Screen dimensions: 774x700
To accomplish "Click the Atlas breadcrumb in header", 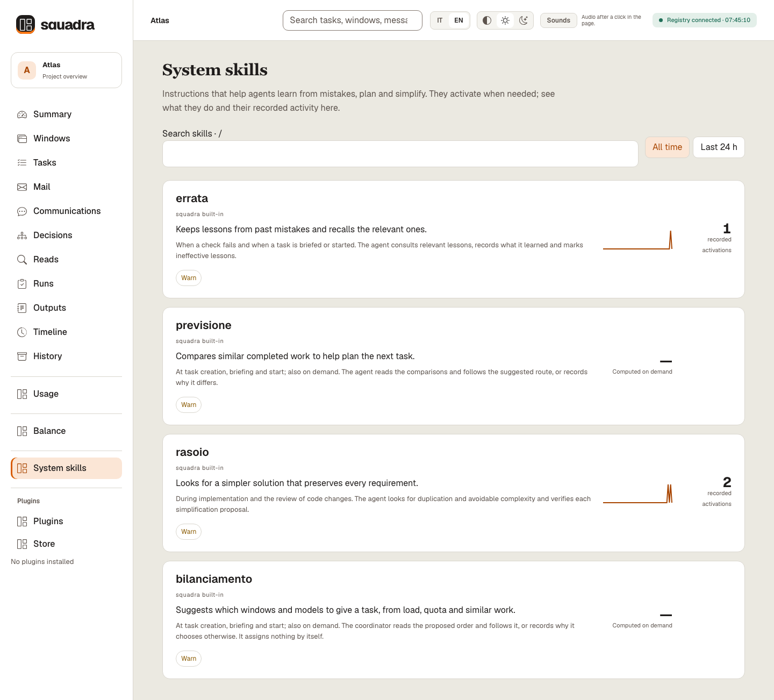I will pos(160,20).
